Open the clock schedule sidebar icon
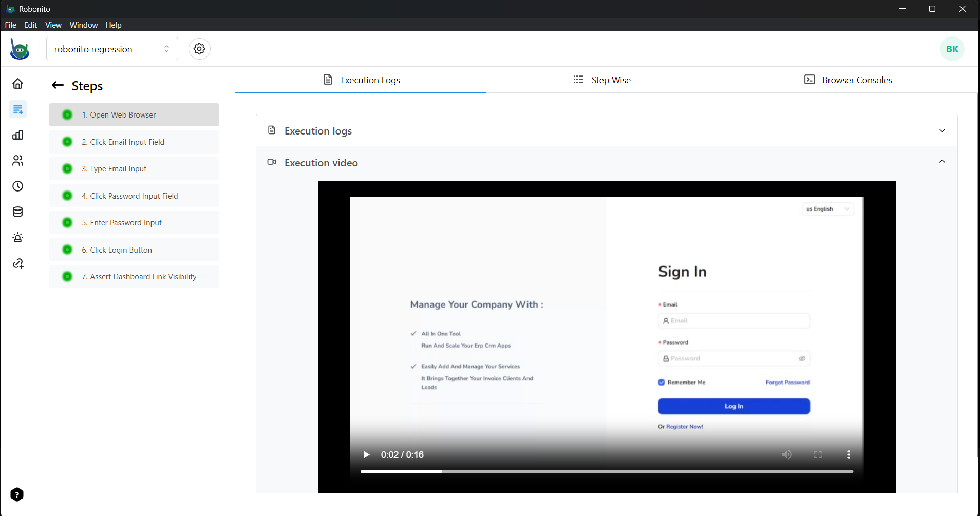This screenshot has width=980, height=516. tap(18, 186)
